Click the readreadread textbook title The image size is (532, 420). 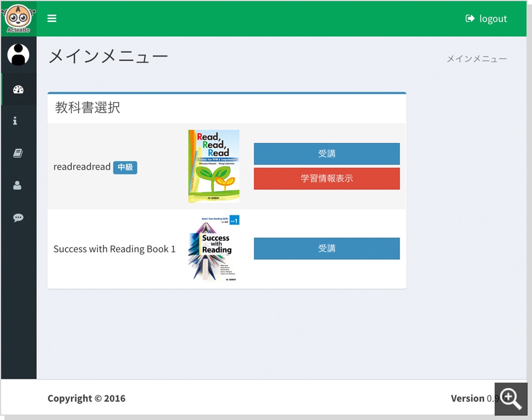[82, 167]
